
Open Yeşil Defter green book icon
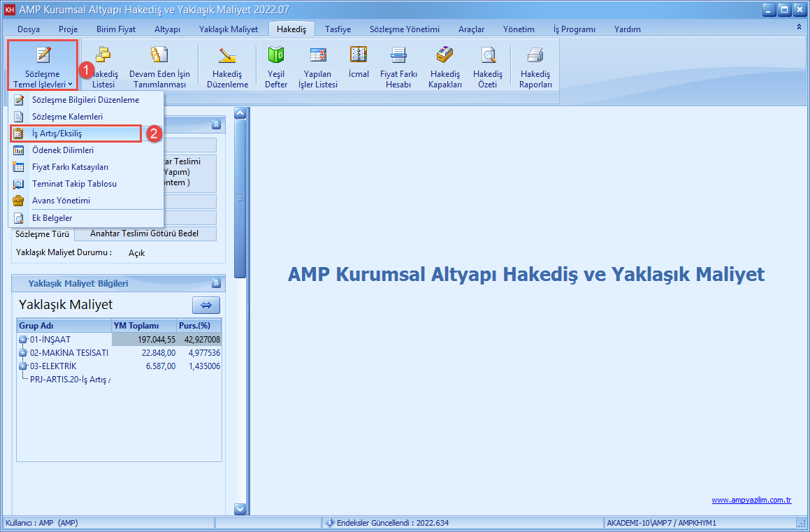click(x=276, y=67)
